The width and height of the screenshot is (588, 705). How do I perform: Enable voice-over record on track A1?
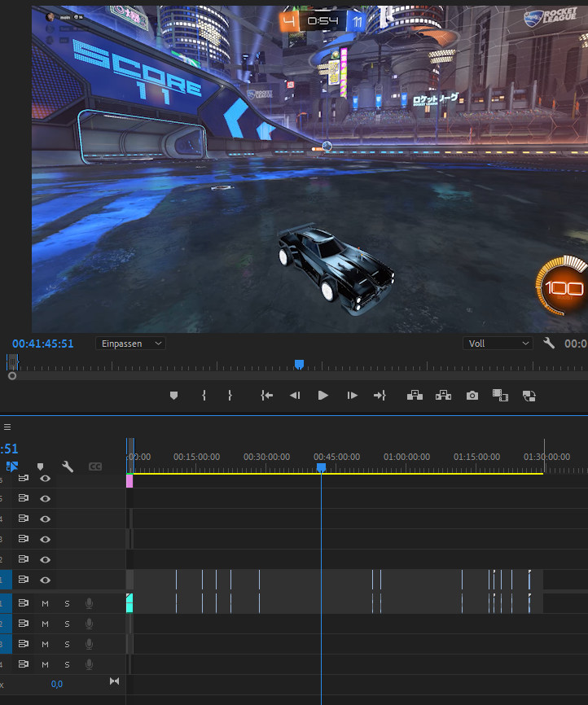[89, 603]
